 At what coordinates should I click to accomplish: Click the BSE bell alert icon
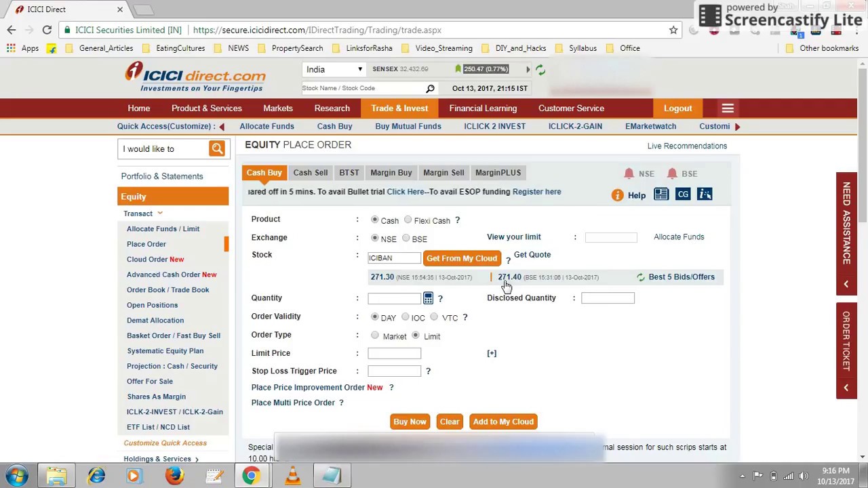click(x=672, y=174)
